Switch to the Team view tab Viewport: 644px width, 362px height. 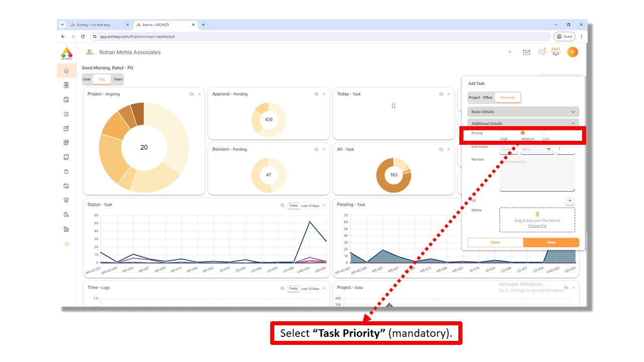118,79
